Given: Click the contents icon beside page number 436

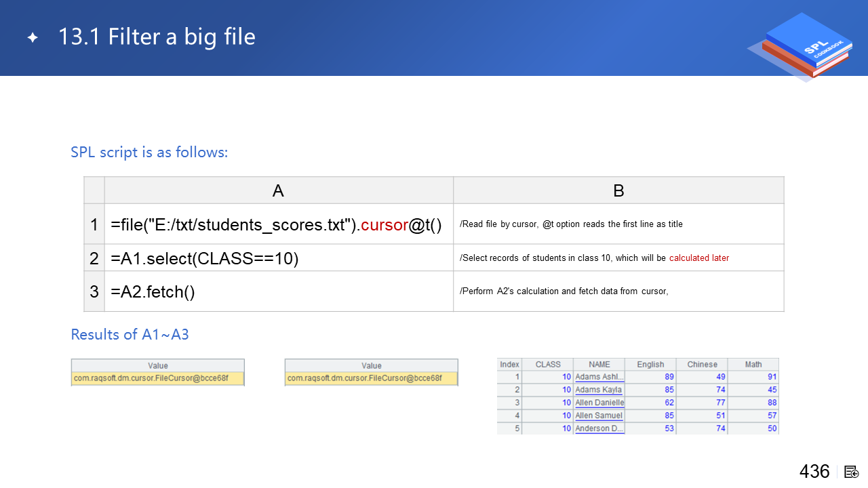Looking at the screenshot, I should 852,472.
